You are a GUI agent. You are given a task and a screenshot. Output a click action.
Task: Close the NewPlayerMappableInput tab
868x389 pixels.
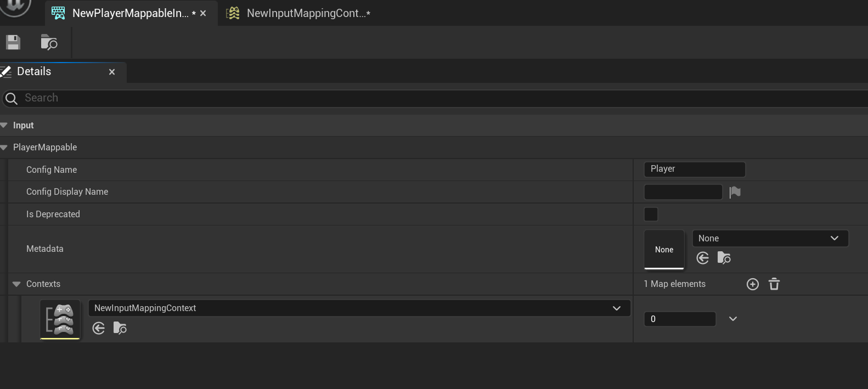pos(203,13)
